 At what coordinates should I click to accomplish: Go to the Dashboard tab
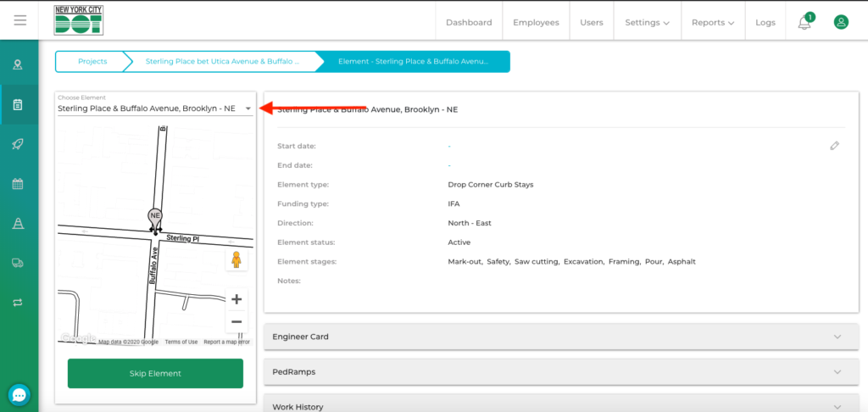click(469, 23)
